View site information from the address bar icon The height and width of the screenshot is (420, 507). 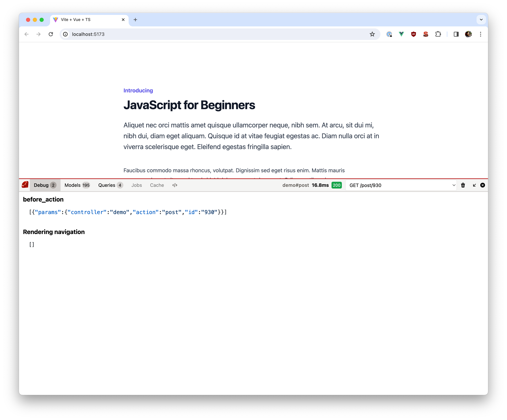point(65,34)
